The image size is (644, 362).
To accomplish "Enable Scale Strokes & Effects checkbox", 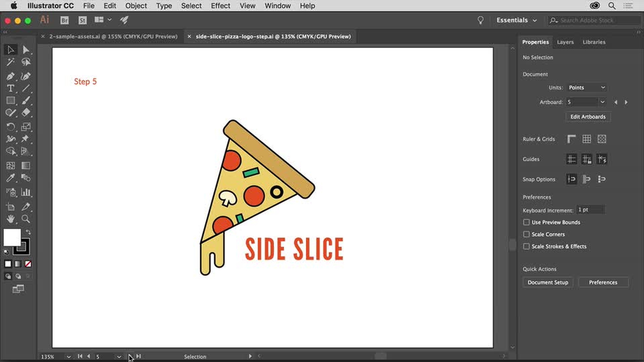I will pyautogui.click(x=526, y=246).
